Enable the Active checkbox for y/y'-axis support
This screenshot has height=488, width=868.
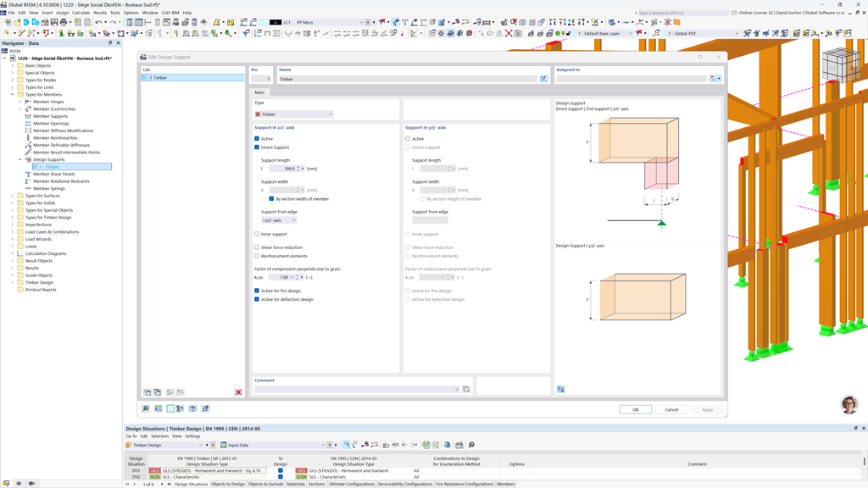tap(409, 138)
